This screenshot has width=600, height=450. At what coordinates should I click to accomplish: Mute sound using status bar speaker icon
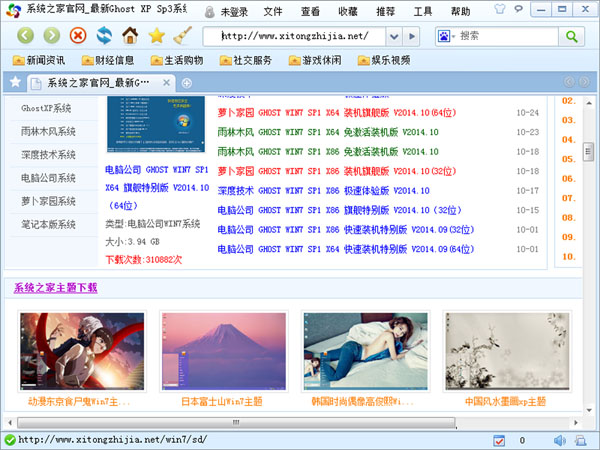(560, 440)
